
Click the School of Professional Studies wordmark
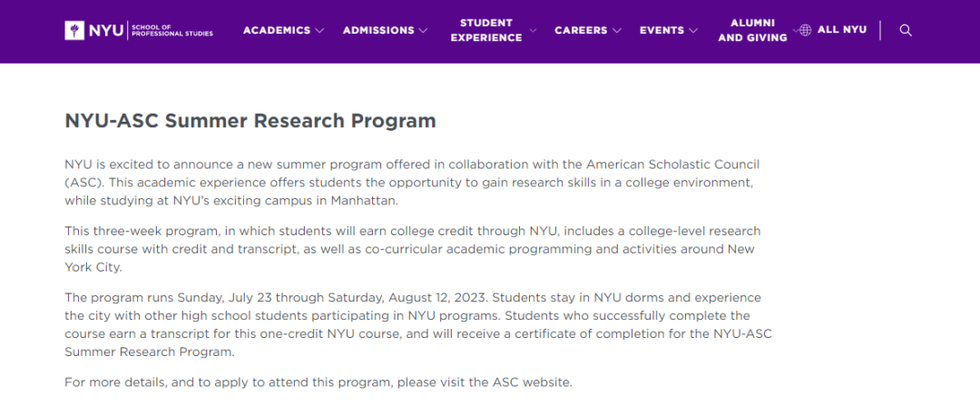pyautogui.click(x=172, y=31)
